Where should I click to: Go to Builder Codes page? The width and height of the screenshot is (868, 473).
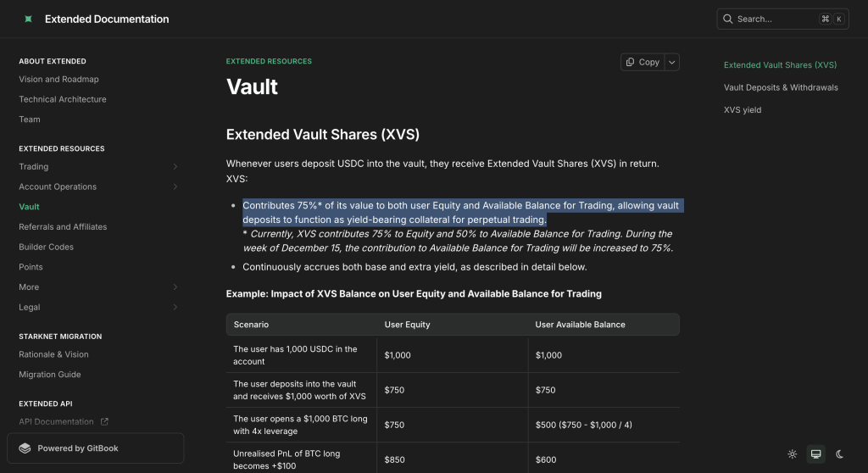46,247
